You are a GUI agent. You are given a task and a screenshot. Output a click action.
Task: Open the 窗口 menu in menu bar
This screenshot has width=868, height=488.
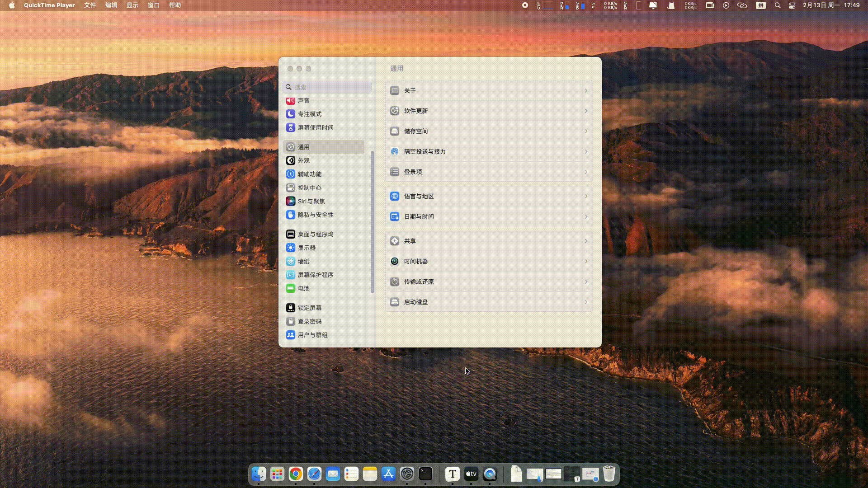tap(154, 5)
